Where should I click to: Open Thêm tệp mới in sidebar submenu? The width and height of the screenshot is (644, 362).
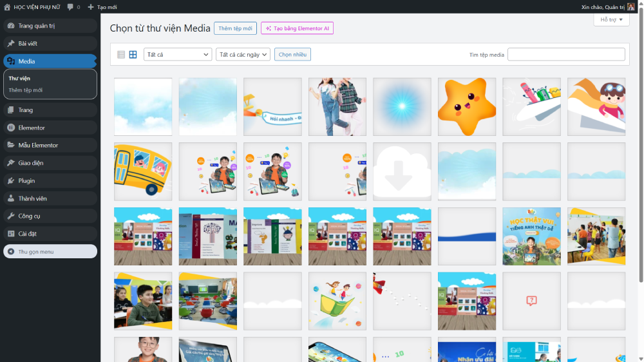point(26,90)
